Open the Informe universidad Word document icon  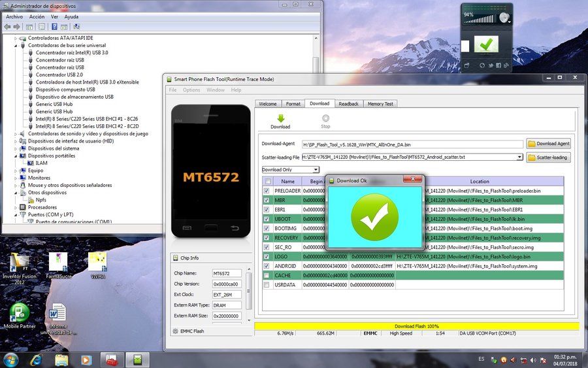click(x=58, y=319)
